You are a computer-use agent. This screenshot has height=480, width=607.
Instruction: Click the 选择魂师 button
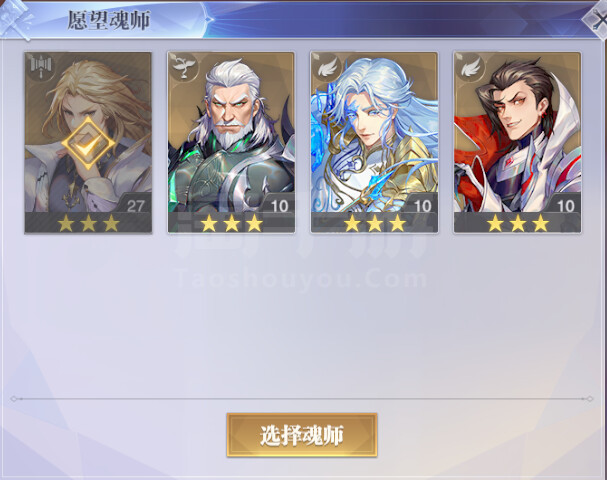[x=302, y=435]
